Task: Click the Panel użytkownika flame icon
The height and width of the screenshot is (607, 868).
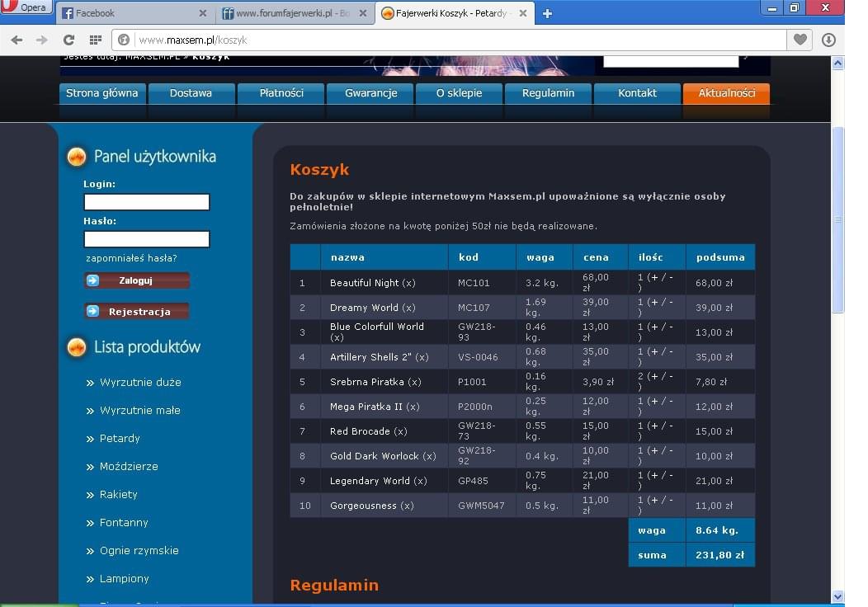Action: (77, 157)
